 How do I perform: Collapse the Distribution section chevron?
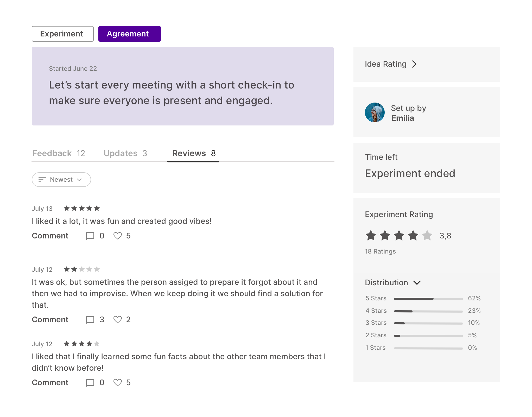(x=417, y=283)
